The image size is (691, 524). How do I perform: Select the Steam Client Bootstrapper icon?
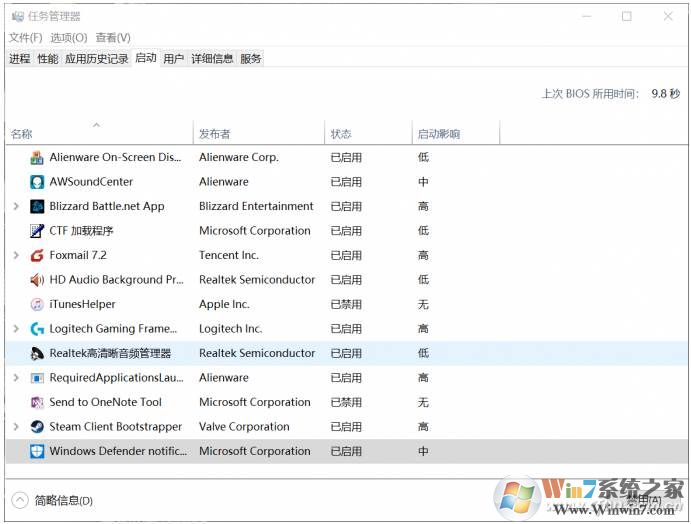click(x=37, y=427)
